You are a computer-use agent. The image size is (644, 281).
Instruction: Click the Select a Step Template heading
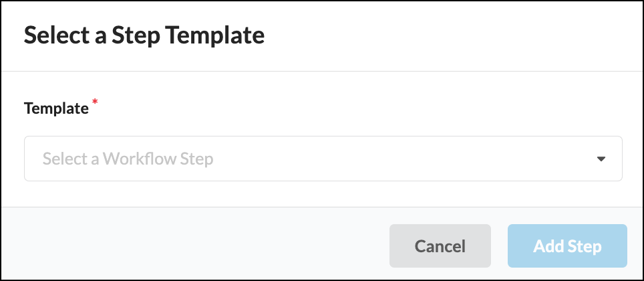tap(144, 35)
